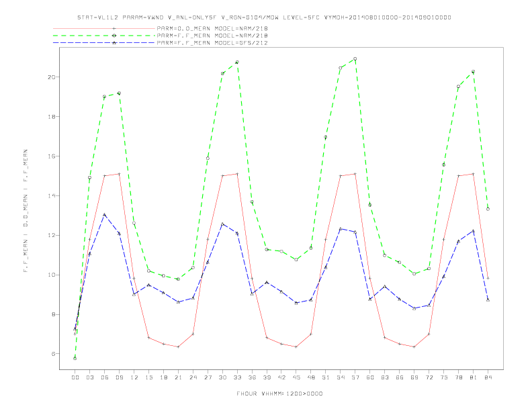Click green circle marker at forecast hour 00
Screen dimensions: 532x411
75,359
